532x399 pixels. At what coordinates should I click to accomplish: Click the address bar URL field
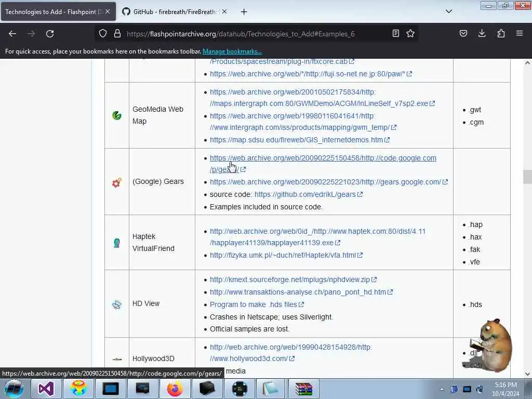[x=258, y=34]
